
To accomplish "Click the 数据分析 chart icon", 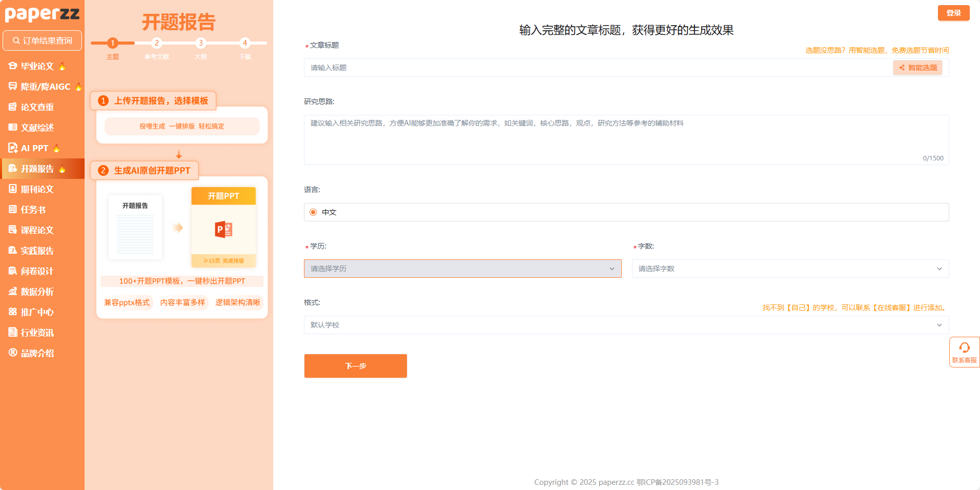I will 13,292.
